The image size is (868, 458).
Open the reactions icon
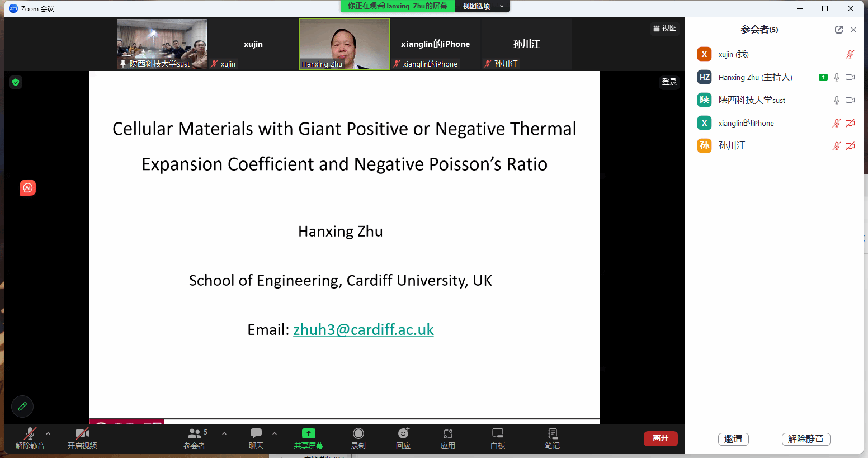click(x=403, y=434)
